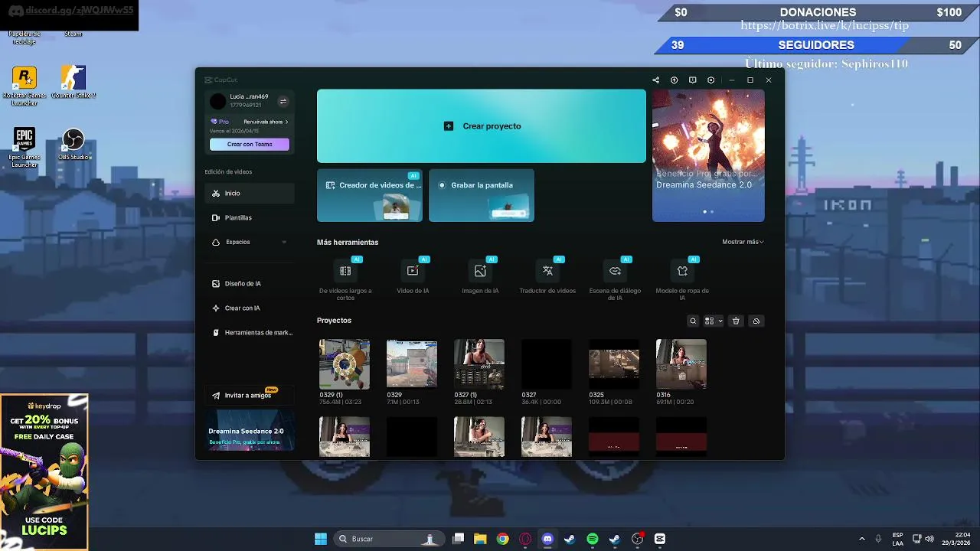The image size is (980, 551).
Task: Click the cloud-off icon above projects grid
Action: tap(756, 321)
